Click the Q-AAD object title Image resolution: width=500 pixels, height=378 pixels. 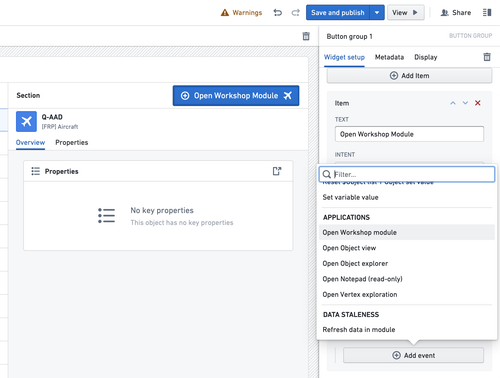(52, 117)
